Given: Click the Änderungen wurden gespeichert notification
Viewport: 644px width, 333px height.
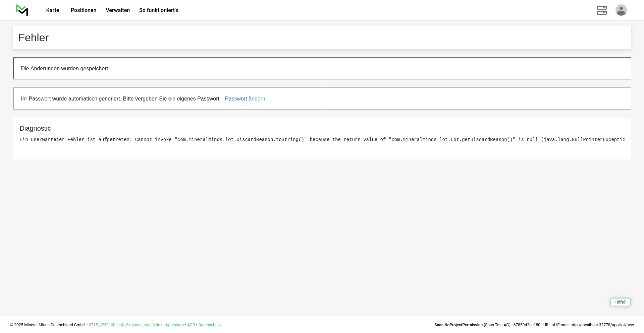Looking at the screenshot, I should click(64, 69).
